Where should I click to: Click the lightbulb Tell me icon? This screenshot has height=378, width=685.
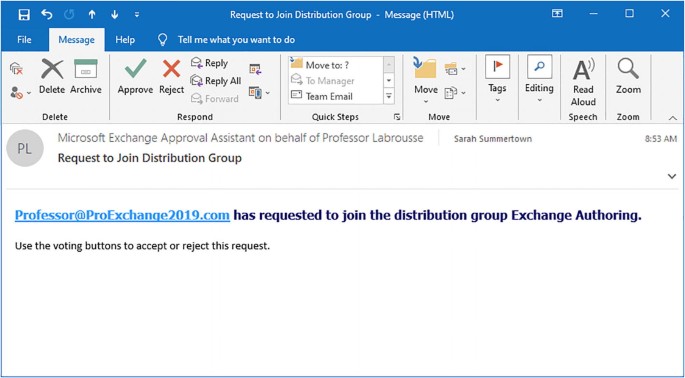(x=163, y=40)
